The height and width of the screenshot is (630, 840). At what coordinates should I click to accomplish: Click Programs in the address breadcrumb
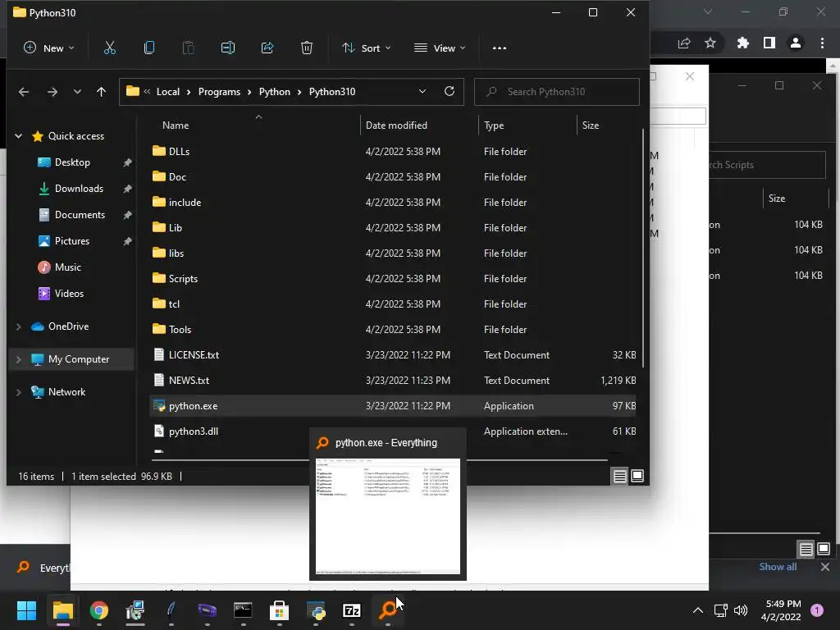[x=219, y=92]
